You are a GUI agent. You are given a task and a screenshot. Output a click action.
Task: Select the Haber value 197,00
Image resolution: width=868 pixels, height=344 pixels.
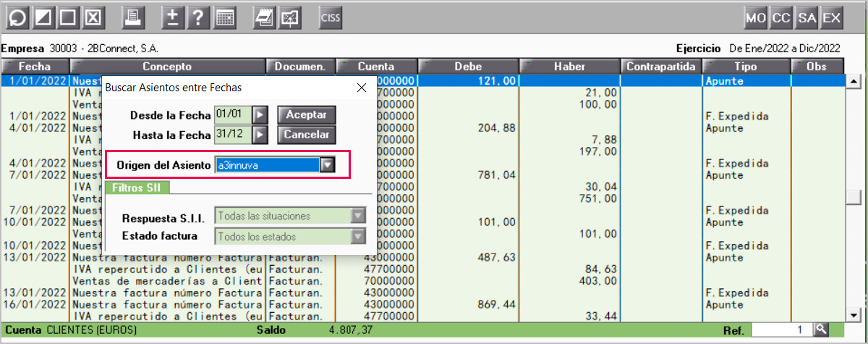pos(597,151)
